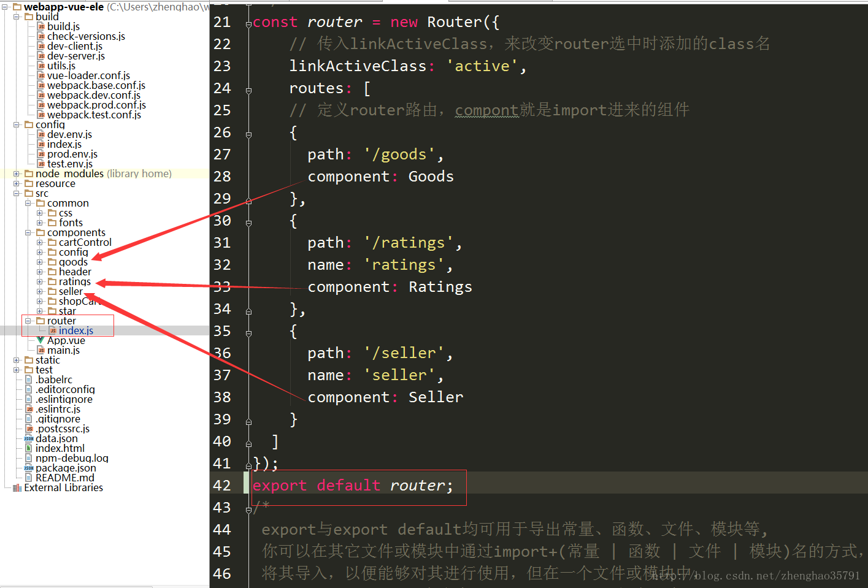The width and height of the screenshot is (868, 588).
Task: Click the JS icon next to utils.js
Action: pyautogui.click(x=41, y=66)
